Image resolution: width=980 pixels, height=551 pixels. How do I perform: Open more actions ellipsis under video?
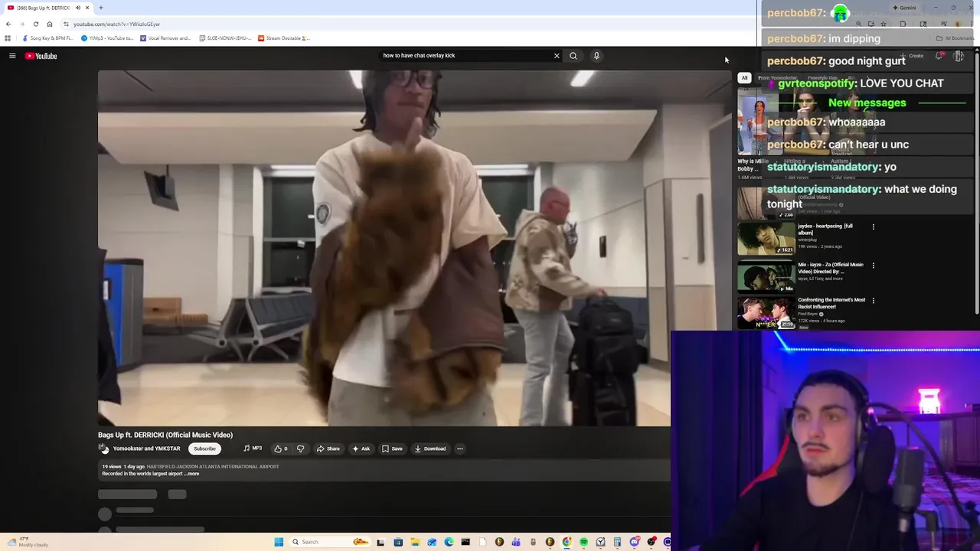tap(459, 448)
